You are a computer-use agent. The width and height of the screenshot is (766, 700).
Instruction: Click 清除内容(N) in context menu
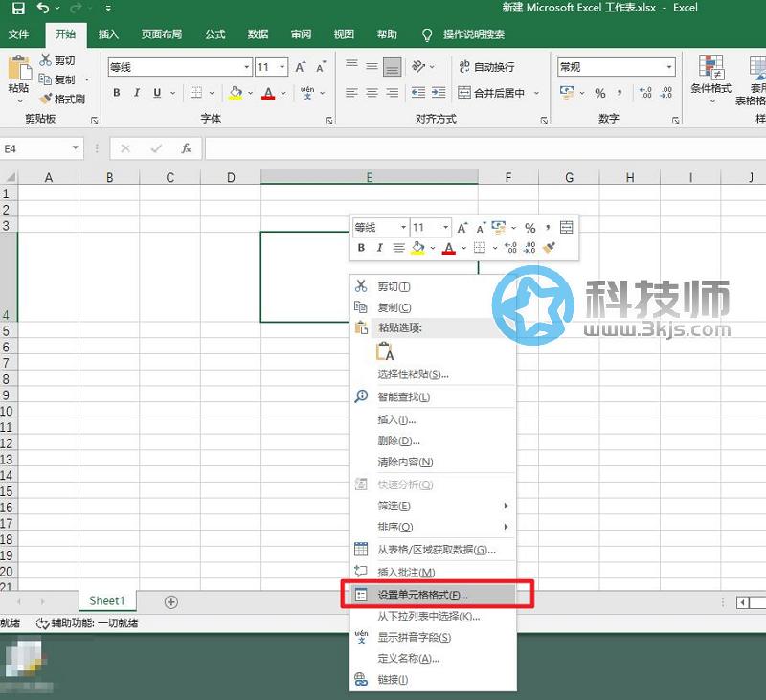click(434, 462)
